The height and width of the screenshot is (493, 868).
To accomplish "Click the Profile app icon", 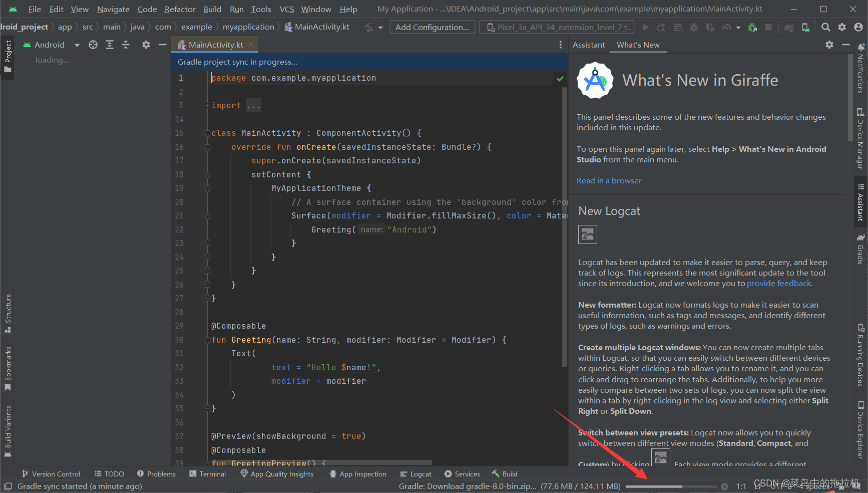I will coord(726,28).
